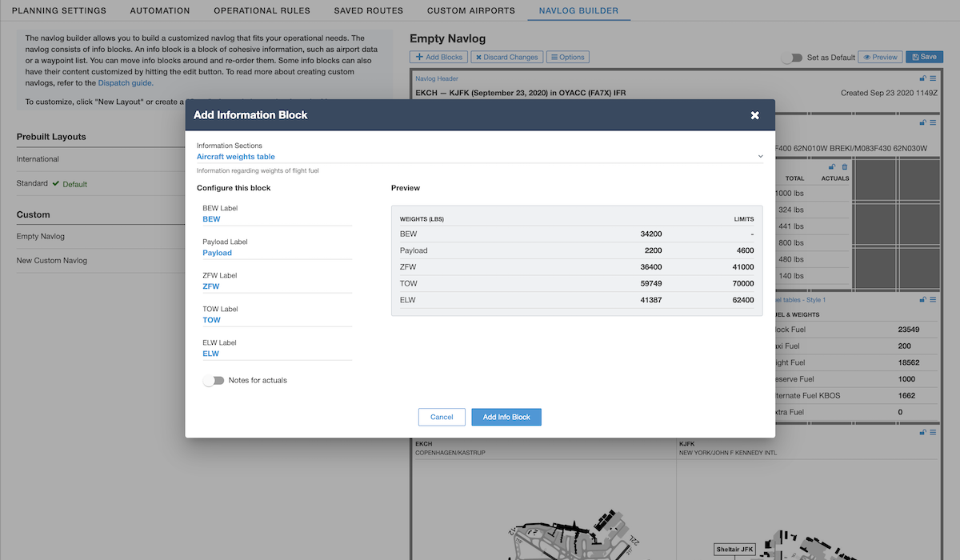
Task: Open the Options menu button
Action: [568, 58]
